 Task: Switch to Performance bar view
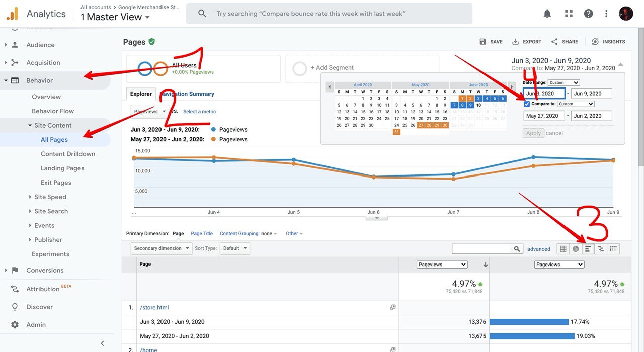click(588, 249)
